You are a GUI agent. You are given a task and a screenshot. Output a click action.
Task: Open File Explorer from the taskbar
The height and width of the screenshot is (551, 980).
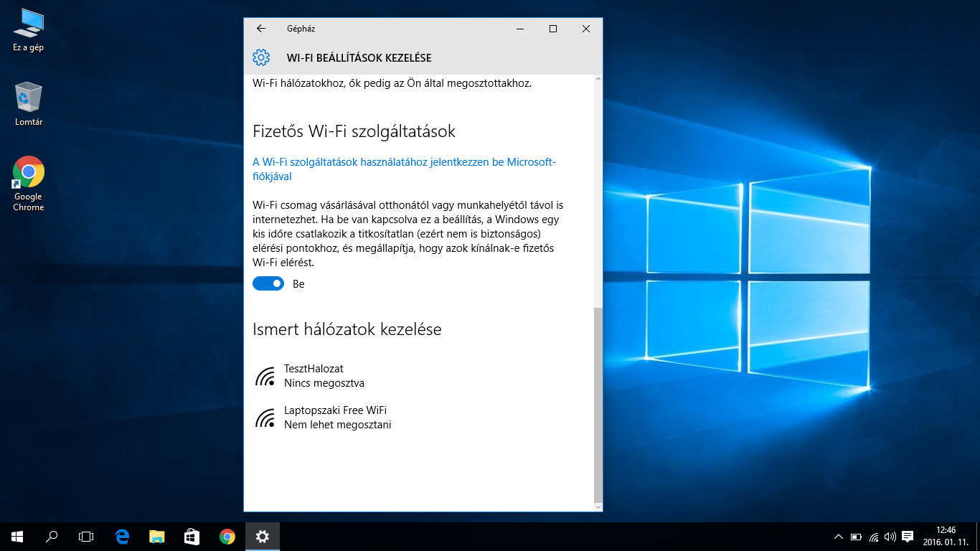click(157, 536)
